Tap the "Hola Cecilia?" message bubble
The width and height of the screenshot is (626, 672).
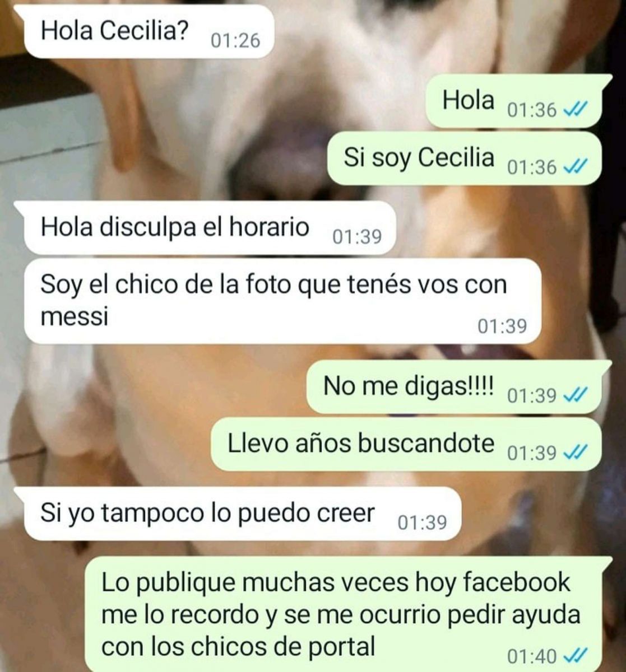148,32
